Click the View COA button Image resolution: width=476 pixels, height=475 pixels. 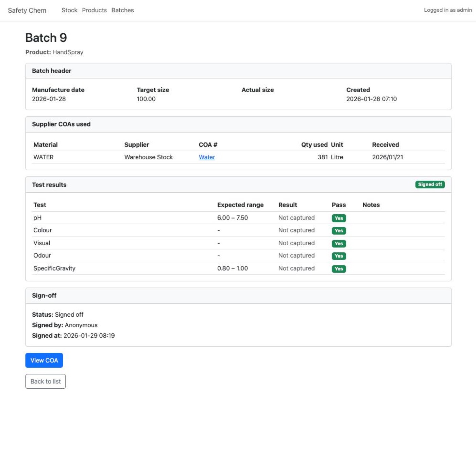pos(44,360)
